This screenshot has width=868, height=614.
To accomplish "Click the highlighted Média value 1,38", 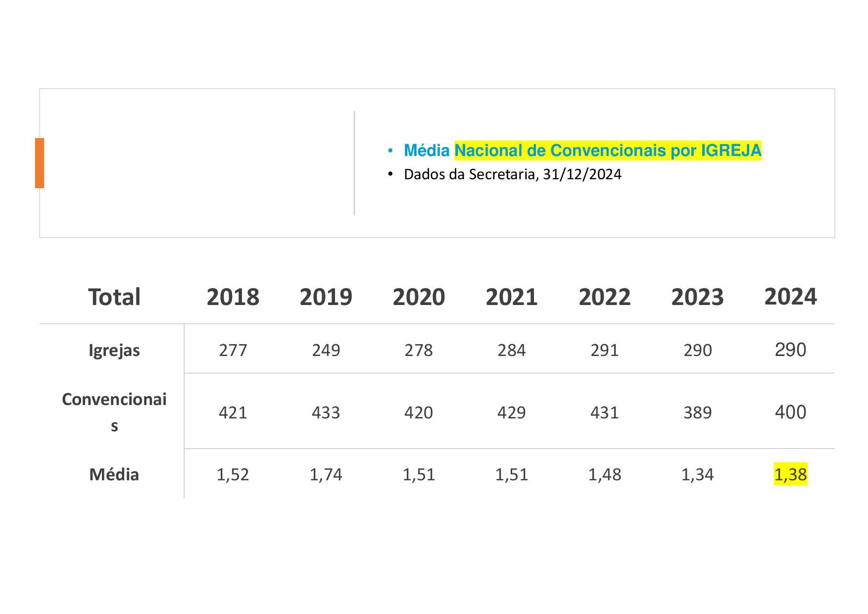I will (x=791, y=474).
